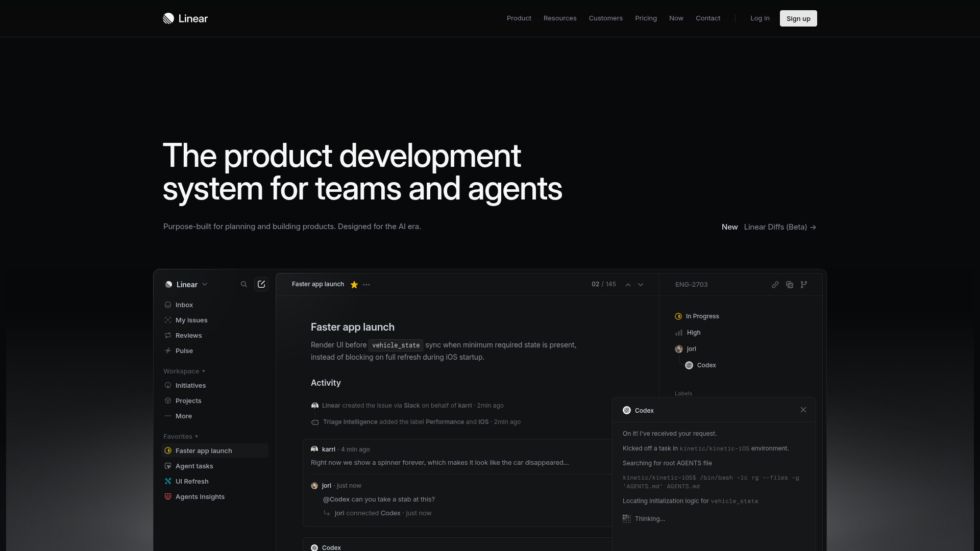980x551 pixels.
Task: Go to the next issue with the down chevron
Action: [641, 285]
